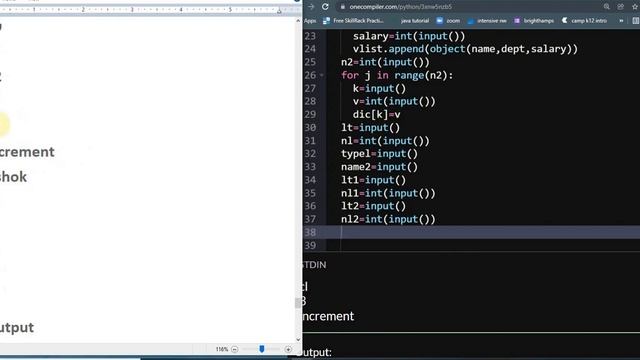Click 'Increment' text in STDIN box
The height and width of the screenshot is (360, 640).
(x=327, y=316)
